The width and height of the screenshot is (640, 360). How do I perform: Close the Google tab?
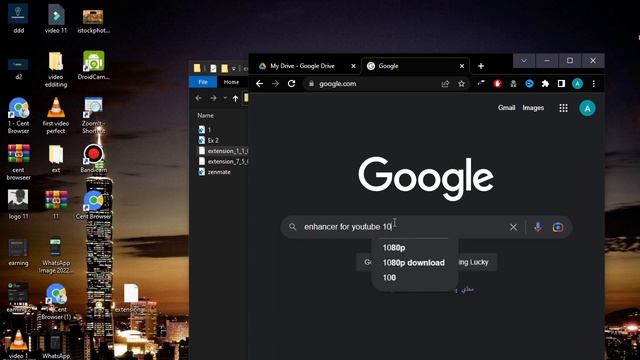click(x=462, y=66)
